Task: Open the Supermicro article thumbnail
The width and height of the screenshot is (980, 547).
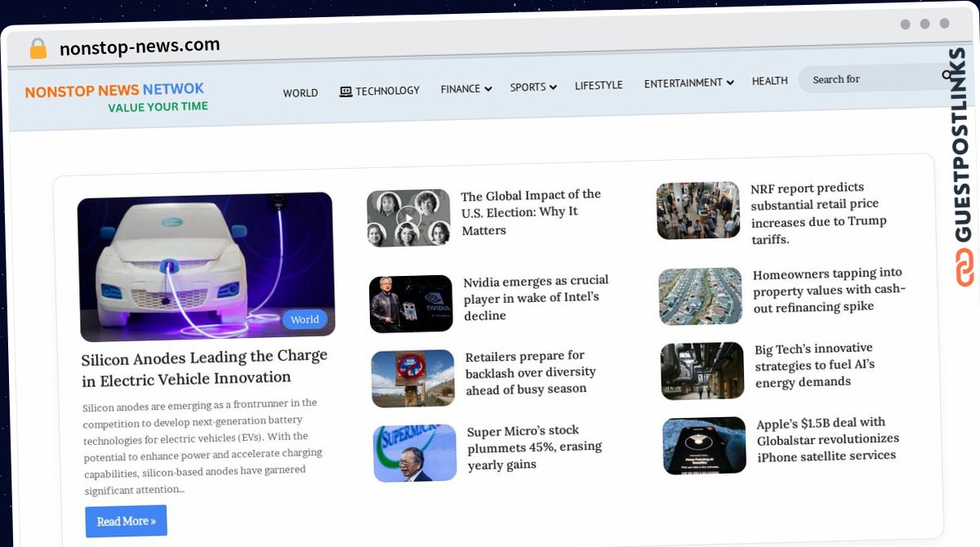Action: [x=415, y=453]
